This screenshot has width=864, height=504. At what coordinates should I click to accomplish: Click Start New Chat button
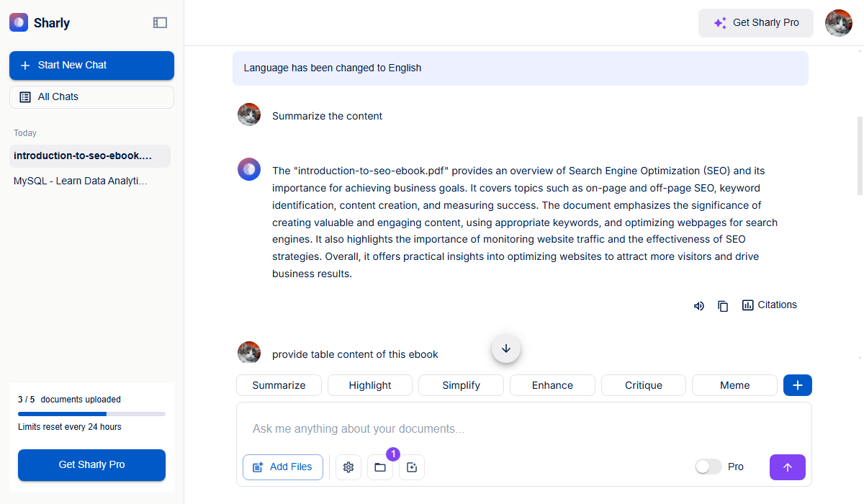(x=91, y=66)
